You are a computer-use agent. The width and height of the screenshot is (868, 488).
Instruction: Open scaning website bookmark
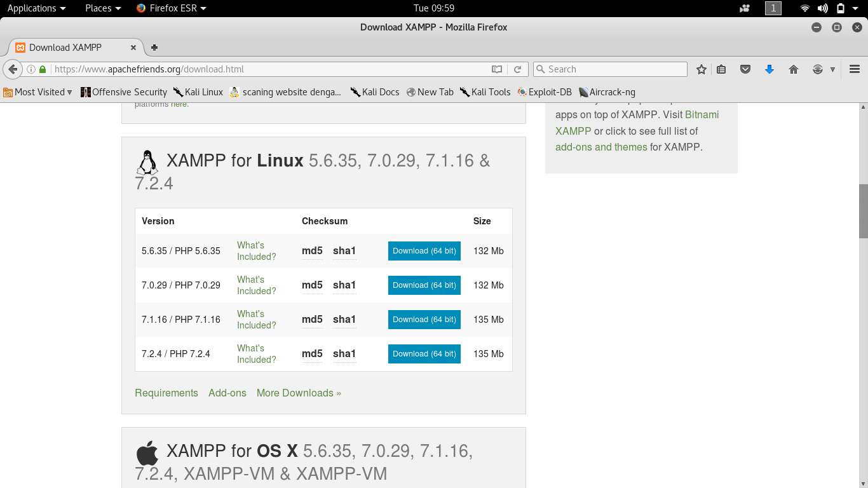(285, 92)
